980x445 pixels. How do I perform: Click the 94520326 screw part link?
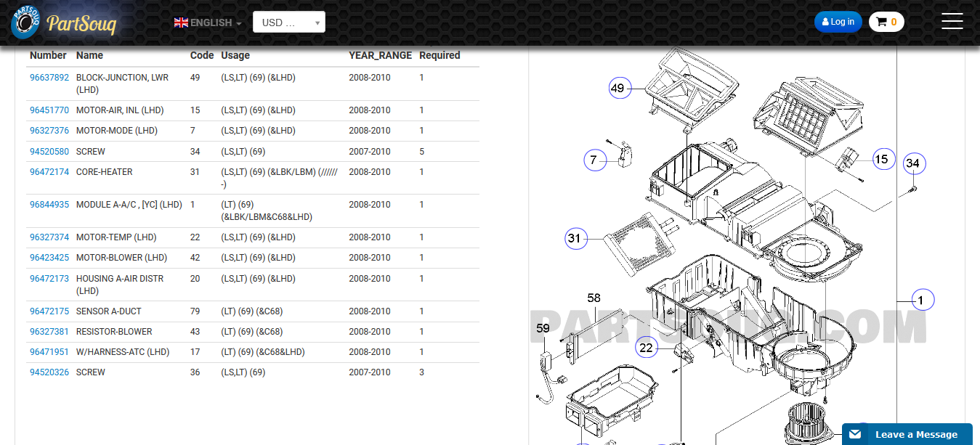(x=49, y=372)
